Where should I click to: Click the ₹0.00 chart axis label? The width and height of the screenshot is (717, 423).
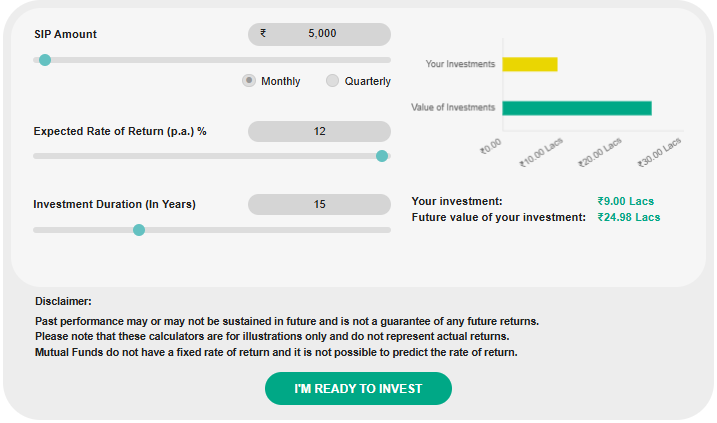point(490,147)
